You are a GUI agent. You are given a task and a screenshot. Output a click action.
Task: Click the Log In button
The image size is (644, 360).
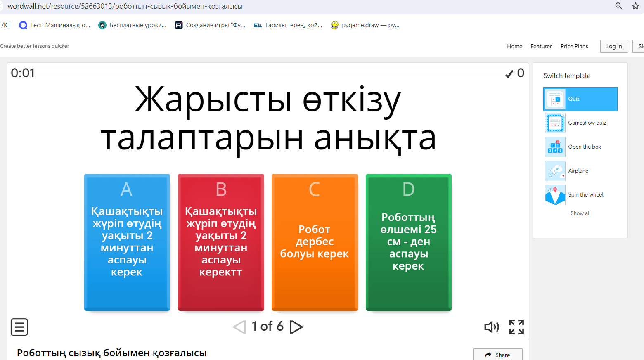[614, 46]
